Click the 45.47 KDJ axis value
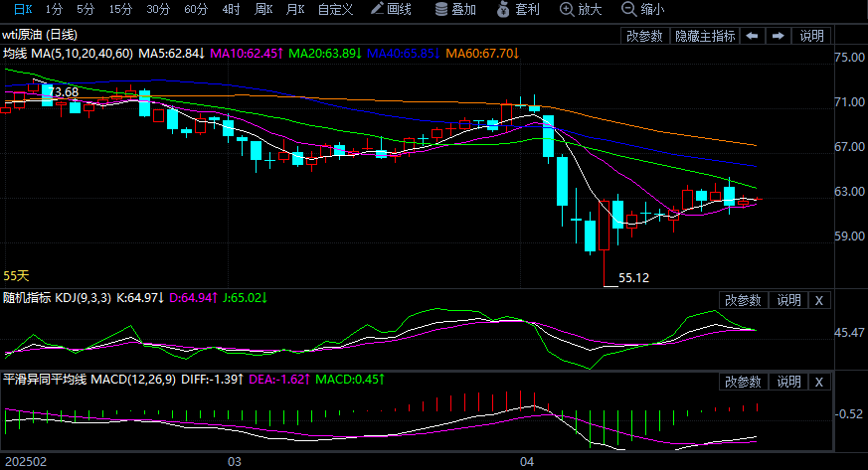 point(849,332)
